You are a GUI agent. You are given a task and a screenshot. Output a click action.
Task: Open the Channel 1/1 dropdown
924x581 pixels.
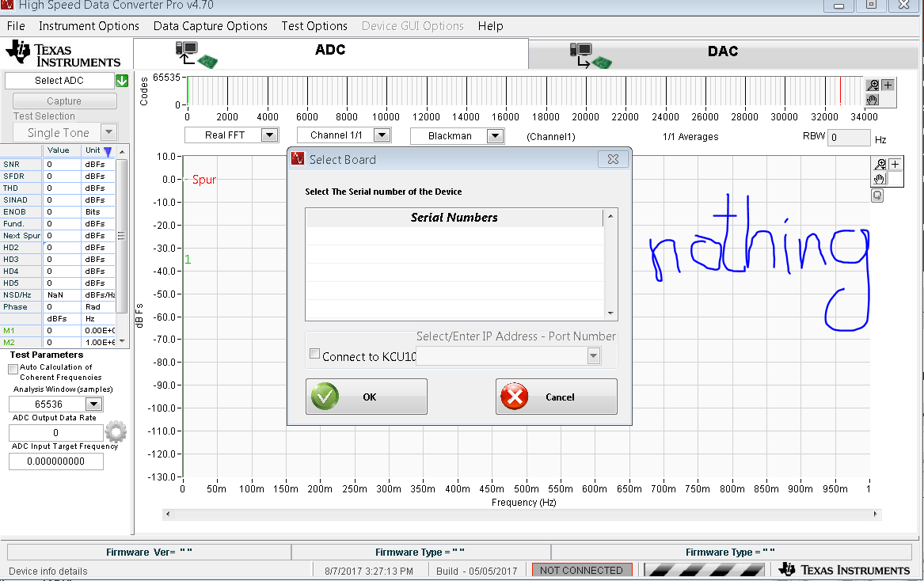pyautogui.click(x=382, y=135)
